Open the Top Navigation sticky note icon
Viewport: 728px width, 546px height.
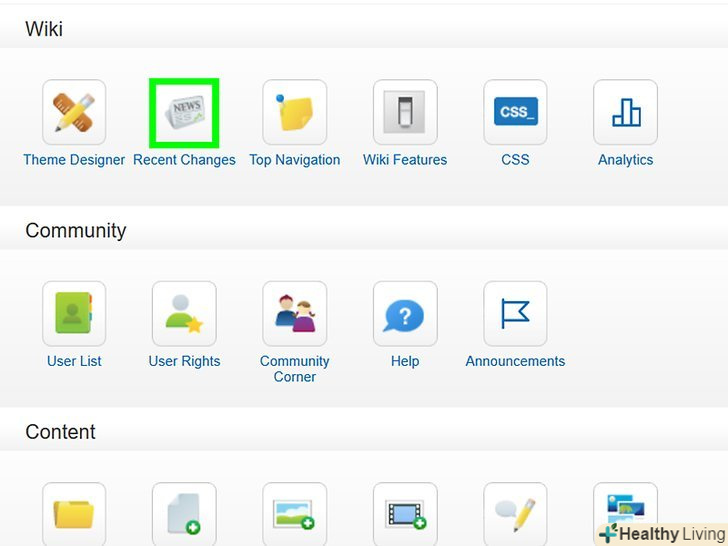pyautogui.click(x=294, y=113)
